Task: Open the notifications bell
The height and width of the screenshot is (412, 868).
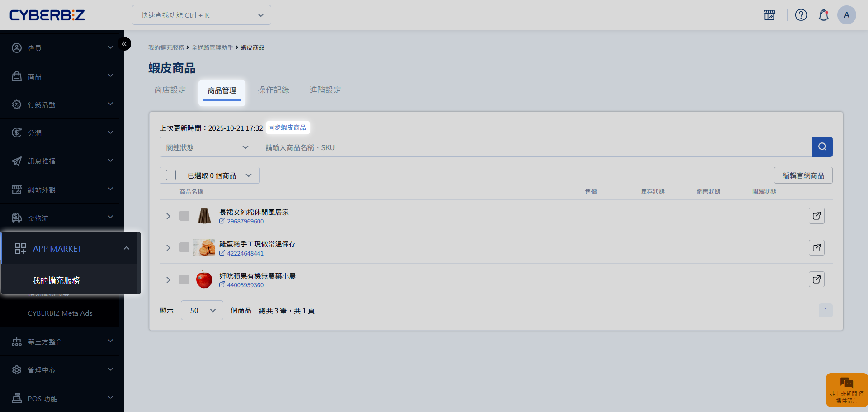Action: 823,15
